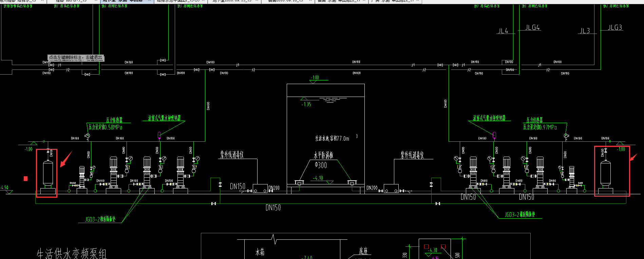Viewport: 644px width, 259px height.
Task: Select right 活塞式气囊水锤吸纳器 label
Action: tap(489, 118)
